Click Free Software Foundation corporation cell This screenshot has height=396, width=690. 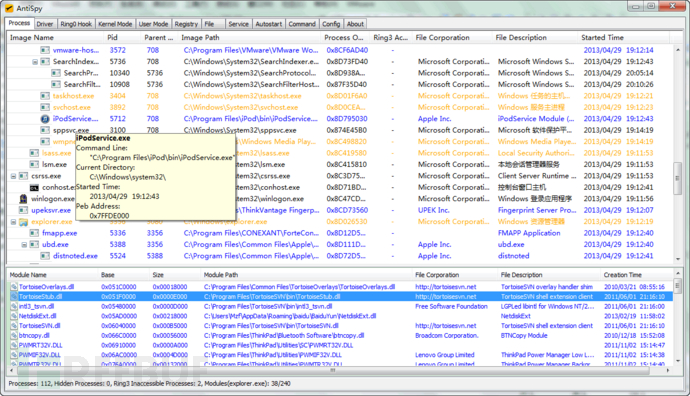pos(451,306)
